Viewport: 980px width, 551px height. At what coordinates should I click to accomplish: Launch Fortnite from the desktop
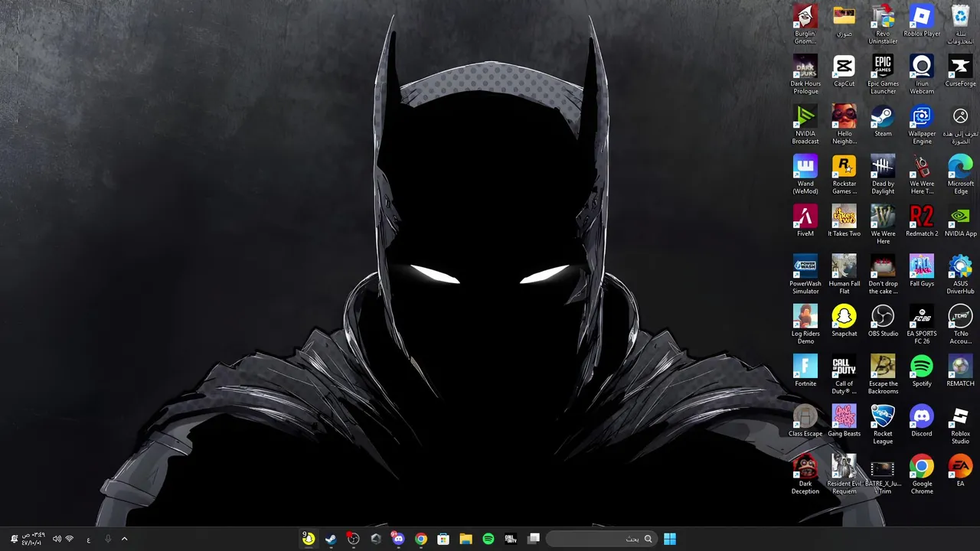[x=805, y=370]
